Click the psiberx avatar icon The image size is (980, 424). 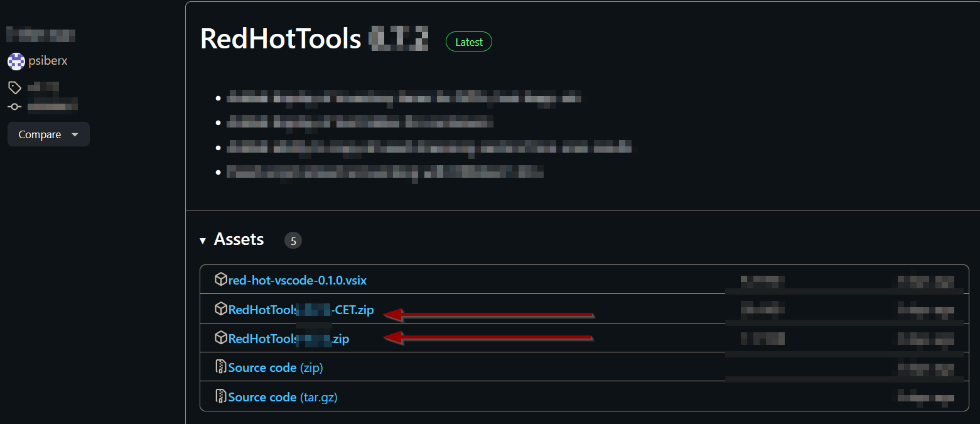[16, 62]
